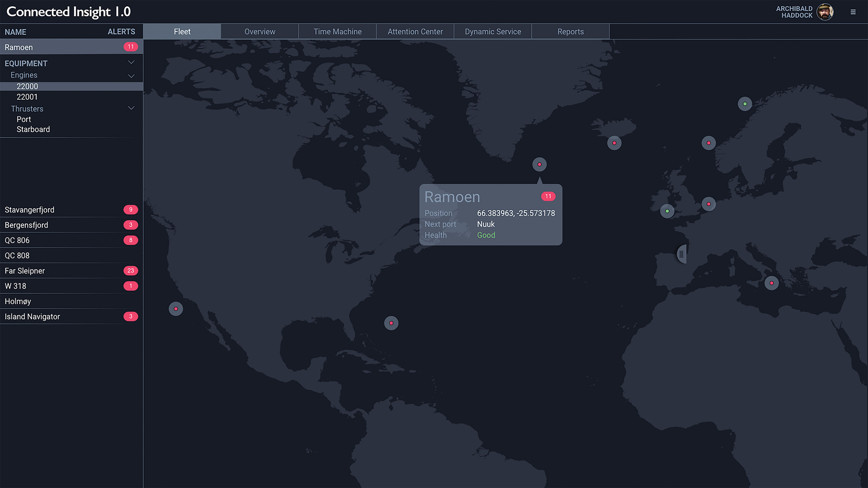Click the red vessel marker near Sicily
This screenshot has height=488, width=868.
coord(772,283)
